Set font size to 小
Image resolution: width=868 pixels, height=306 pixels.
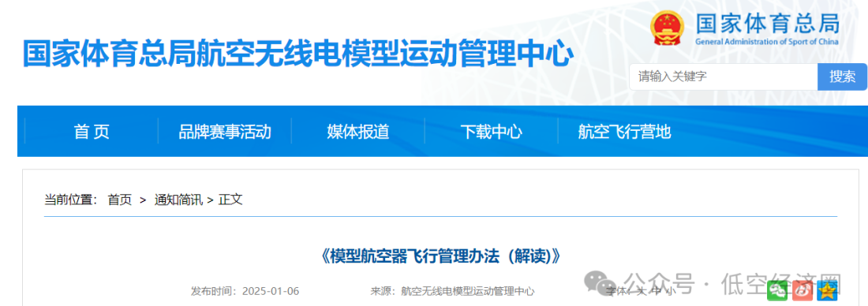point(671,291)
